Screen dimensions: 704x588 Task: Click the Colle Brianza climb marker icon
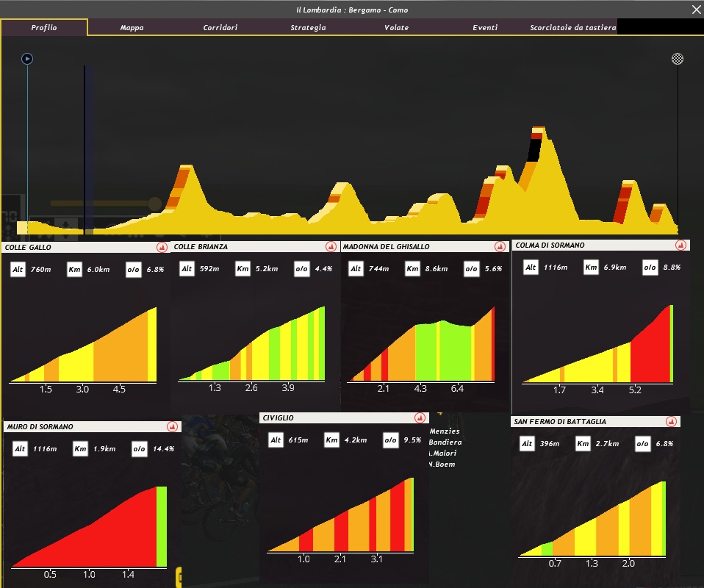pyautogui.click(x=331, y=246)
